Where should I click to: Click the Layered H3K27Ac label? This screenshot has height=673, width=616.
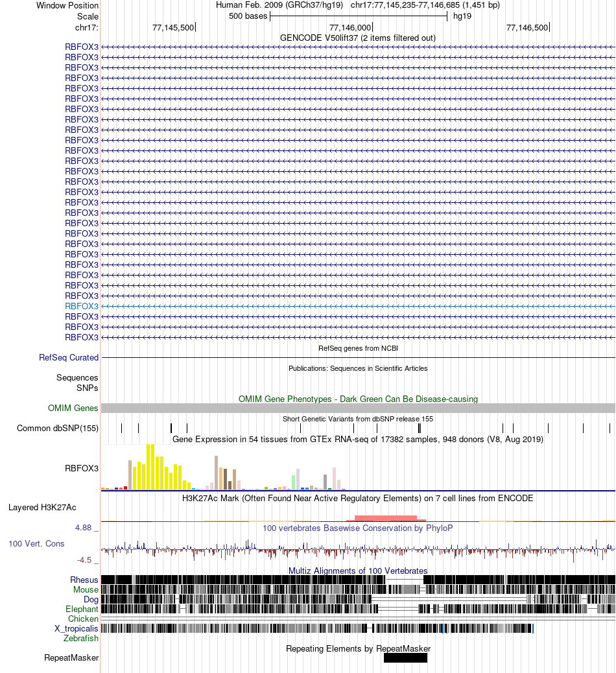pos(42,507)
